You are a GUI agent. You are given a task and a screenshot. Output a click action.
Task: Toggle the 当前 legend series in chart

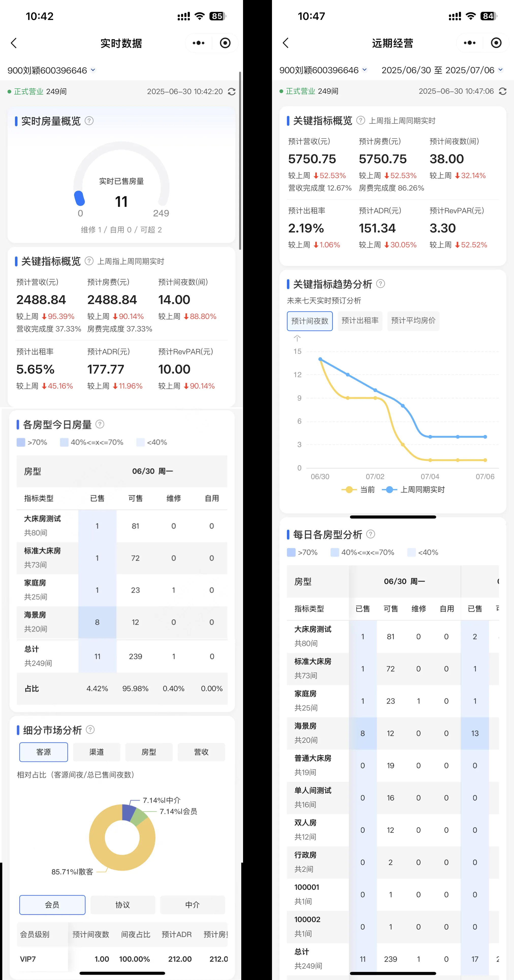[x=358, y=490]
